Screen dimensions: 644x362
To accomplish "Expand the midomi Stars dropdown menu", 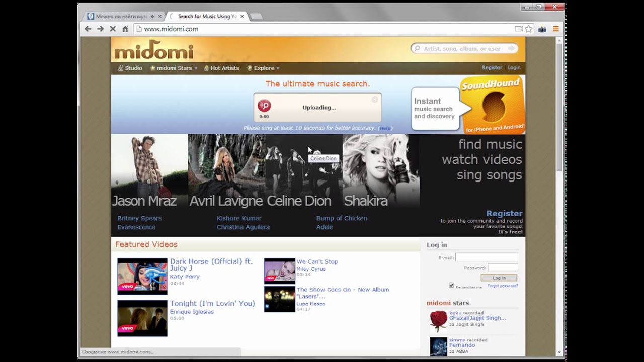I will (x=174, y=68).
